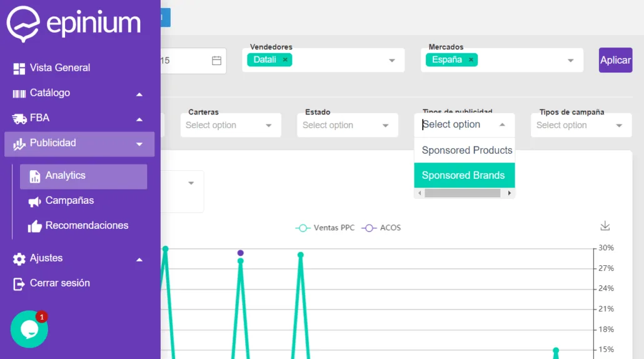Click the Recomendaciones thumbs-up icon

click(x=35, y=226)
